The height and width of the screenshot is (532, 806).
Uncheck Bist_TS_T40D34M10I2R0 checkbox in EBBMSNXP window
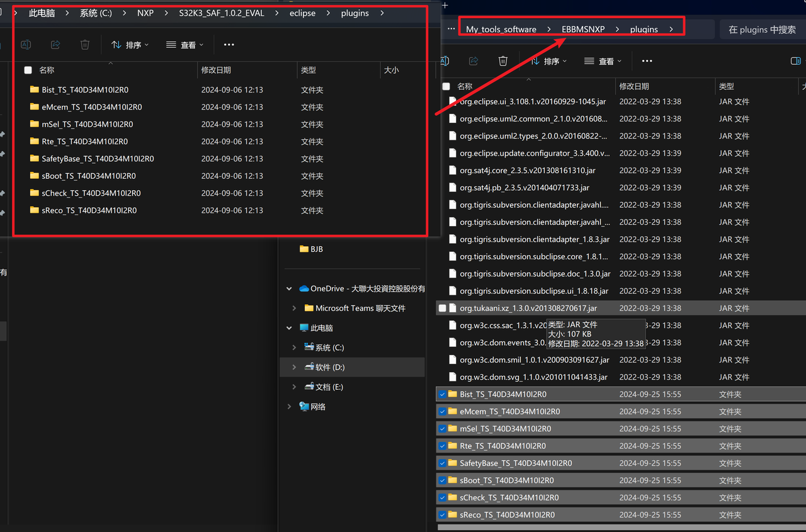pos(442,394)
